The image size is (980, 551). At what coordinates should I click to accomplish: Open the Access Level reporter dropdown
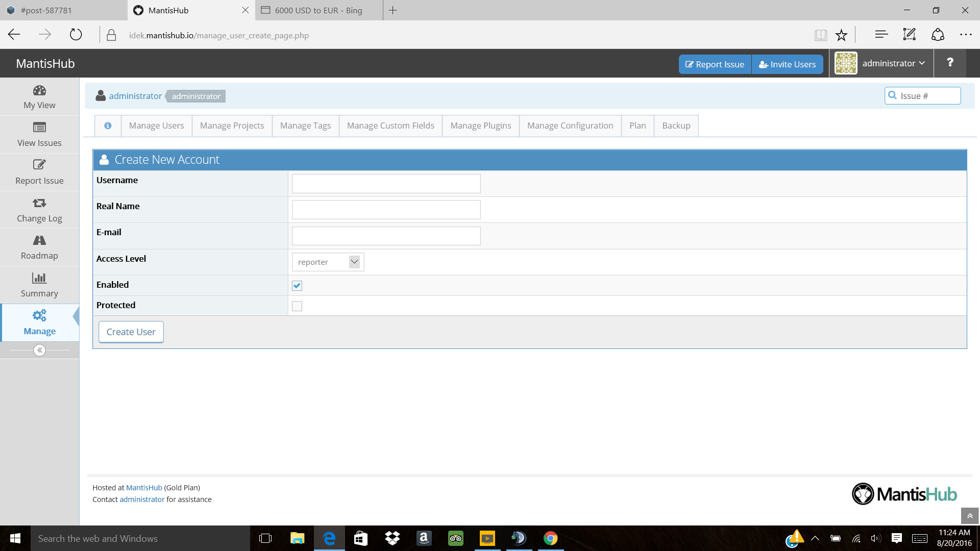tap(328, 262)
